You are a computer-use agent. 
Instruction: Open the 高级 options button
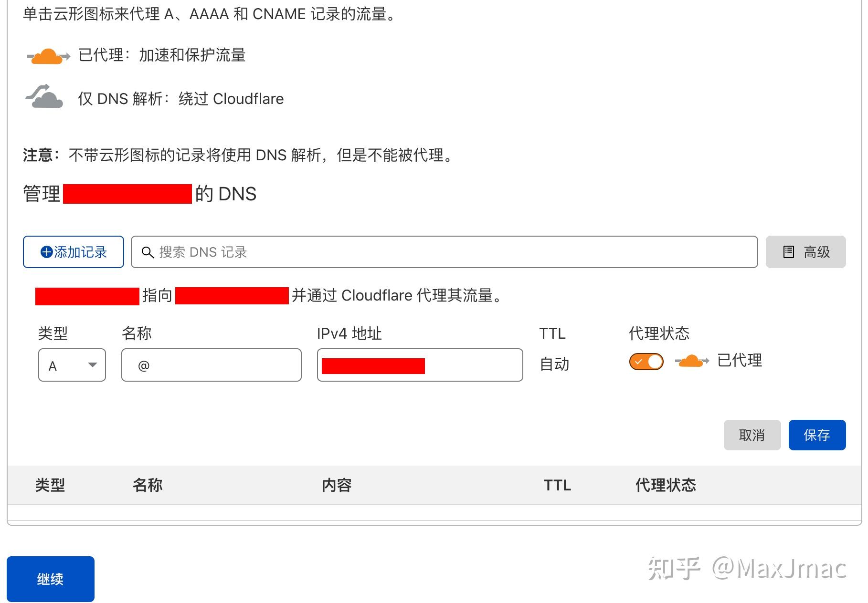click(805, 252)
